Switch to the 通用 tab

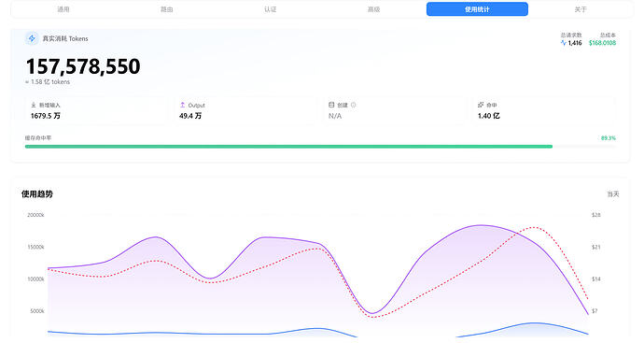pyautogui.click(x=63, y=9)
